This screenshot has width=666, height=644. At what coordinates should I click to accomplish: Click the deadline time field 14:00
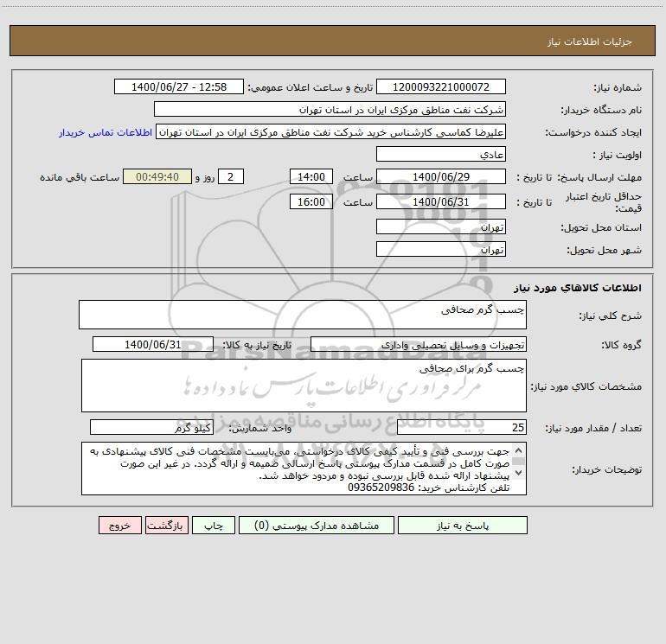pyautogui.click(x=311, y=176)
